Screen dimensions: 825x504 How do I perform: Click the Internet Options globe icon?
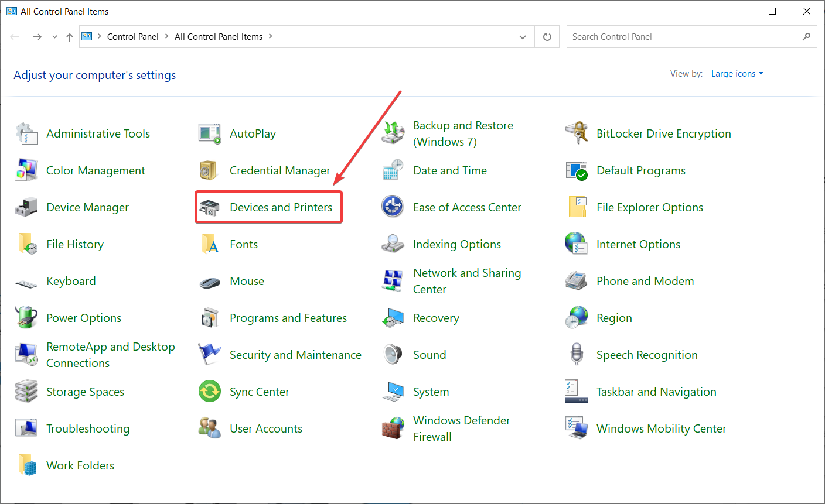pos(577,244)
